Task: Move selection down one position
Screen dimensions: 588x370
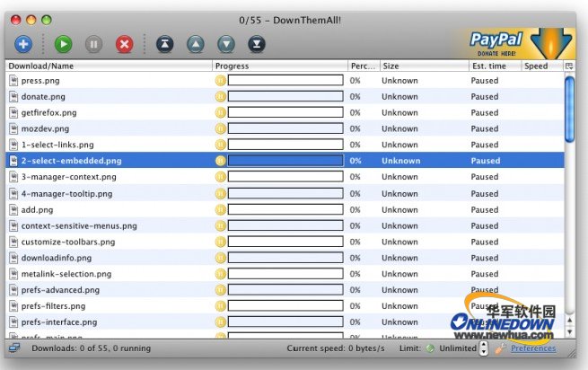Action: pyautogui.click(x=226, y=44)
